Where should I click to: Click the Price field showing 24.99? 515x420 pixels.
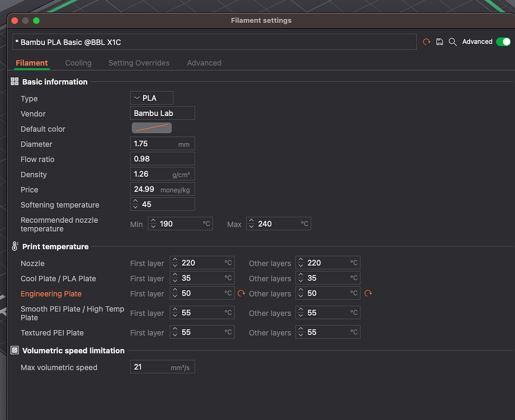point(163,189)
